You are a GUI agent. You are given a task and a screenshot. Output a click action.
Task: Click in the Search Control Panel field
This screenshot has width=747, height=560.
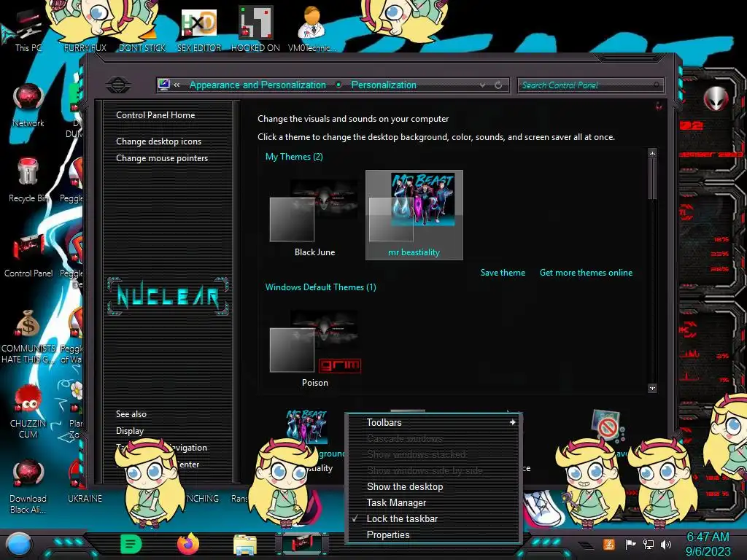(590, 85)
